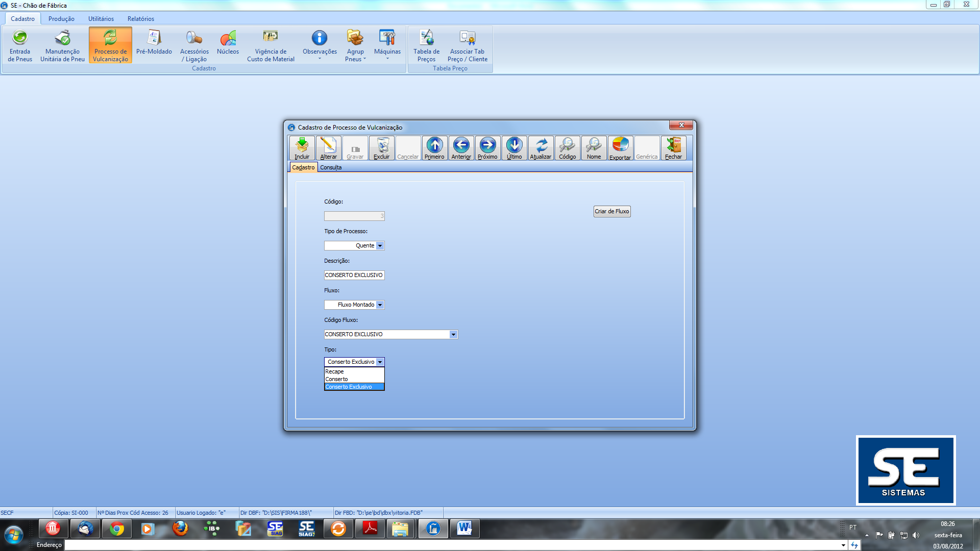The width and height of the screenshot is (980, 551).
Task: Go to Próximo record
Action: point(487,148)
